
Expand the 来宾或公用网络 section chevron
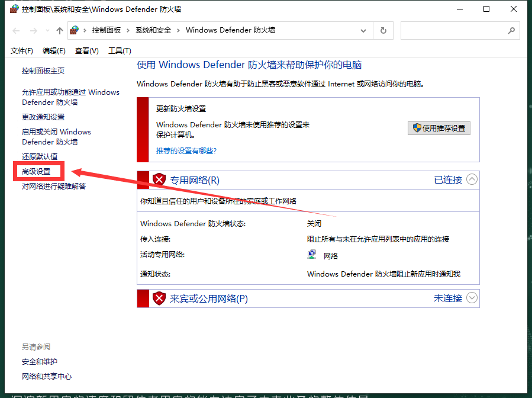472,298
